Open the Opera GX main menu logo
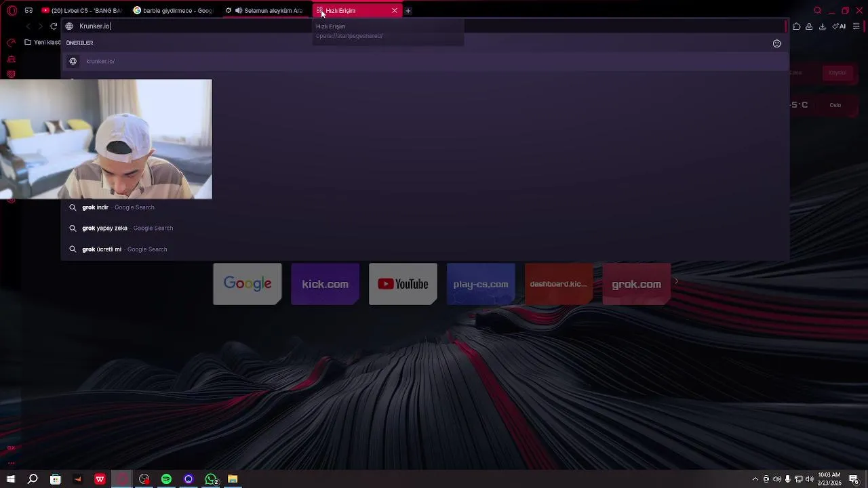The width and height of the screenshot is (868, 488). tap(12, 10)
